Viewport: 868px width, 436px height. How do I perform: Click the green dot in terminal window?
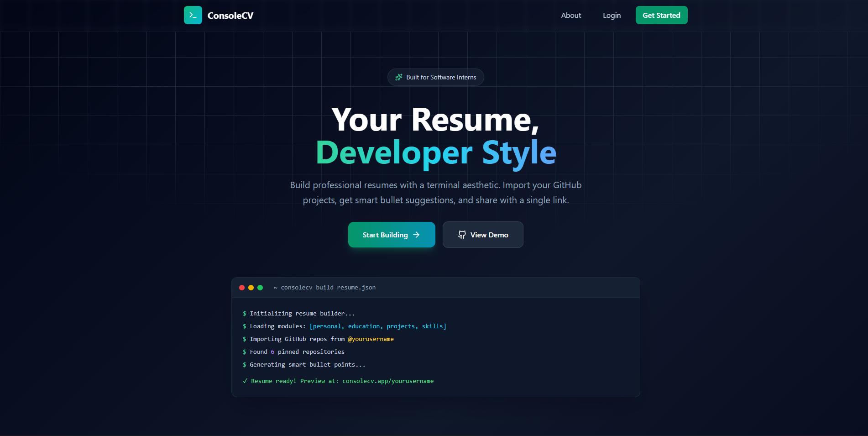260,288
